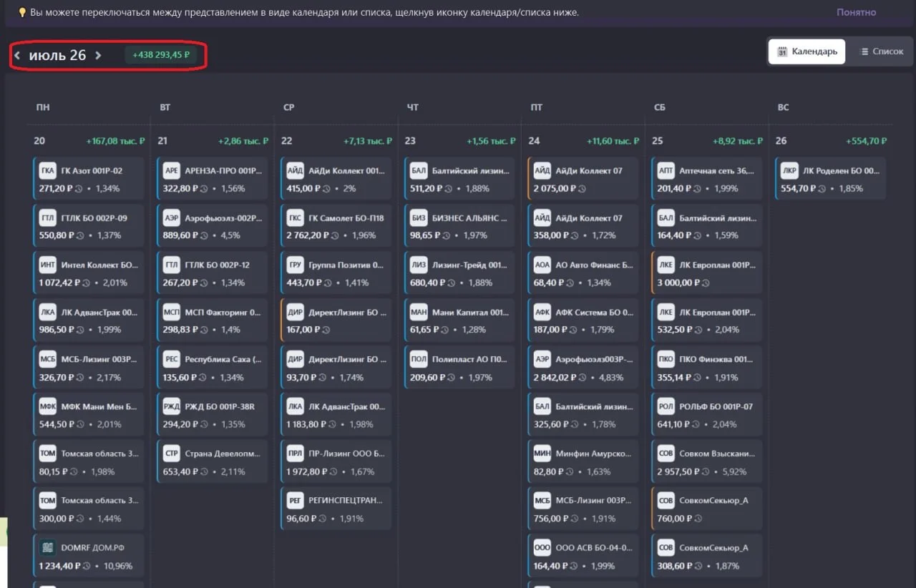Click the ЛИЗ badge of Лизинг-Трейд
Image resolution: width=916 pixels, height=588 pixels.
[419, 265]
